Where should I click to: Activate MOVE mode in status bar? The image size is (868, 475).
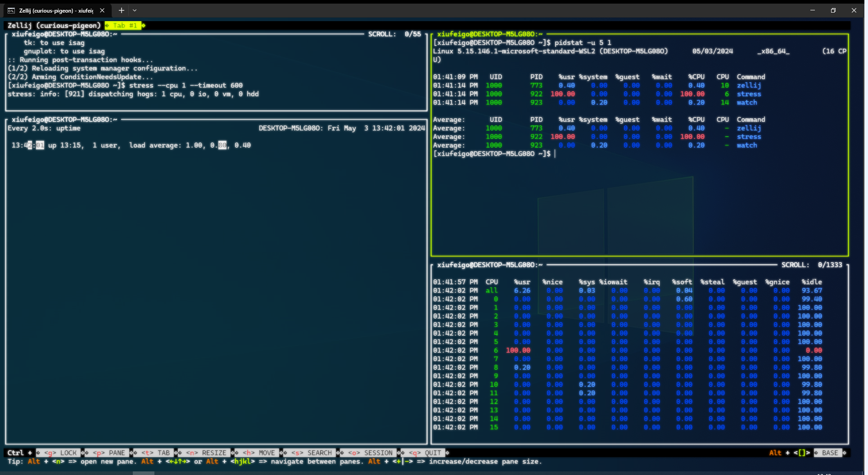tap(259, 453)
